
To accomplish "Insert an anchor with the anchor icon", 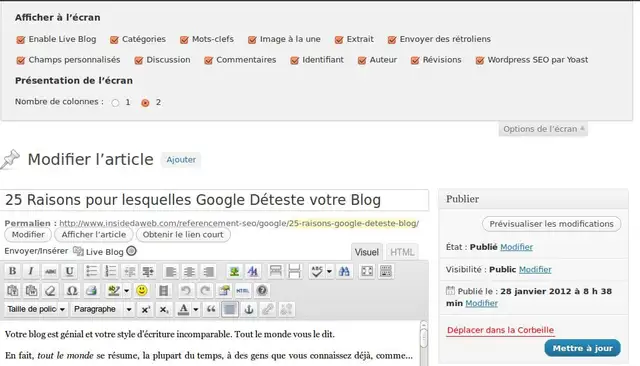I will [x=249, y=310].
